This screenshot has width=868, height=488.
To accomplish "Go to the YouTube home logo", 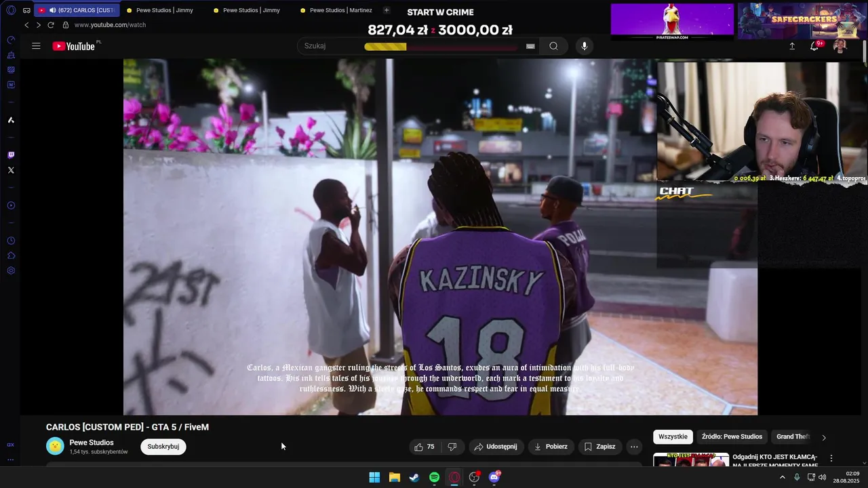I will point(74,46).
